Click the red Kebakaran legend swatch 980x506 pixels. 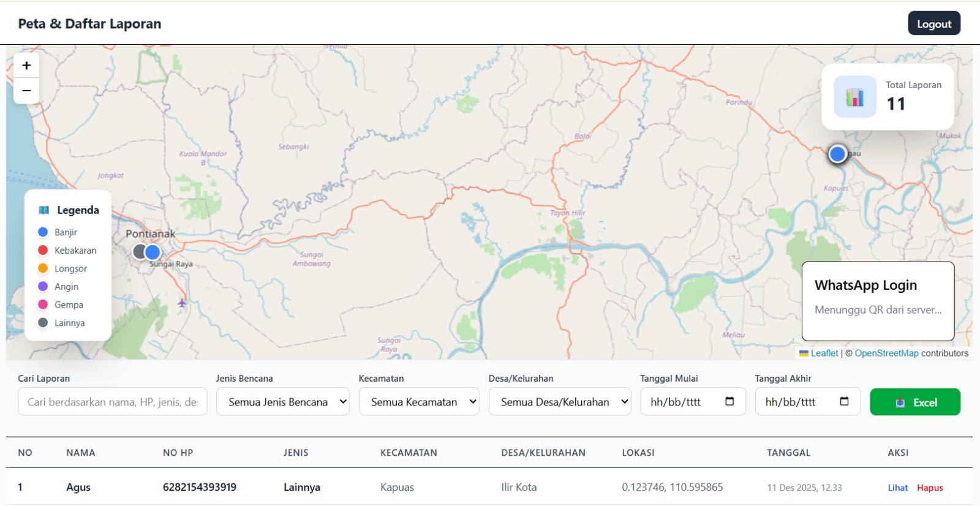pyautogui.click(x=43, y=250)
